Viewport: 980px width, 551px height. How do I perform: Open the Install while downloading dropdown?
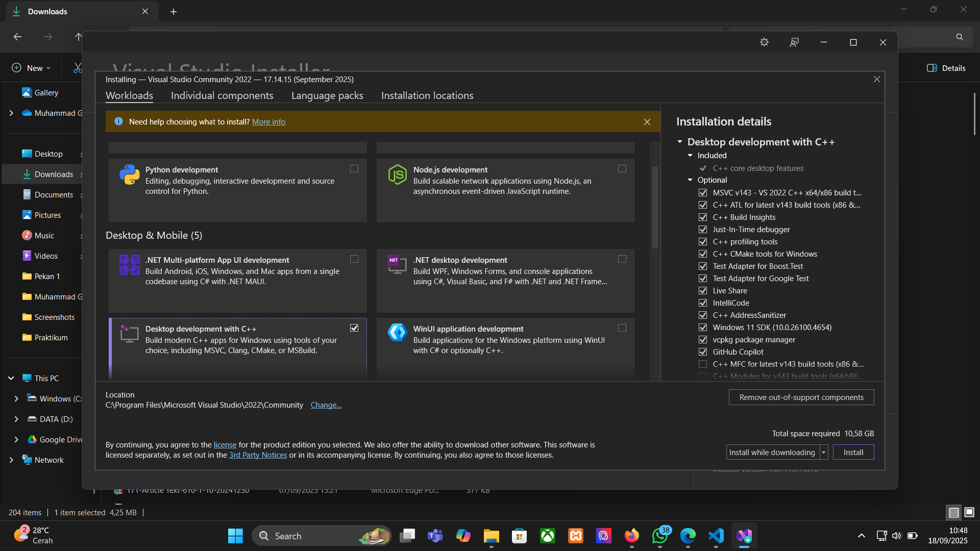coord(823,453)
